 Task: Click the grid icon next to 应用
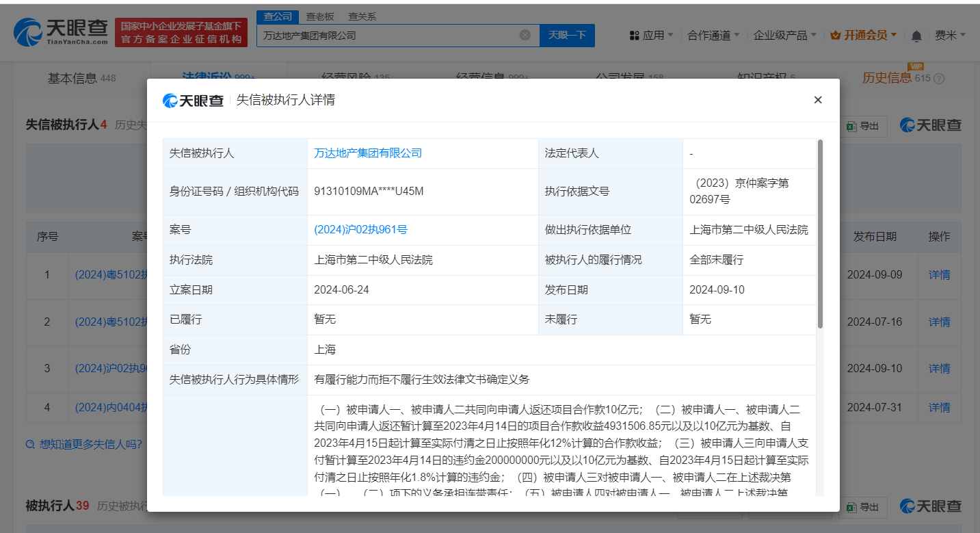(635, 35)
